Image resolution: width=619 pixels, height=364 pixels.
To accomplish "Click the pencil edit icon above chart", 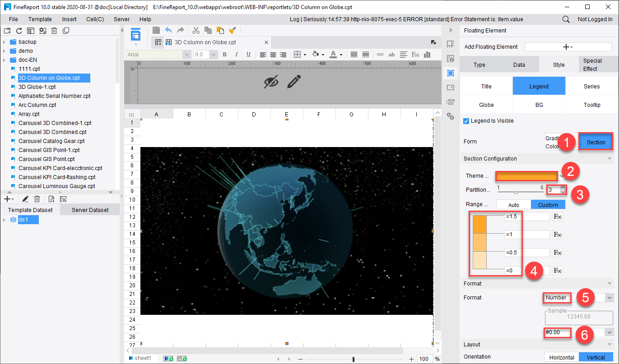I will click(294, 82).
